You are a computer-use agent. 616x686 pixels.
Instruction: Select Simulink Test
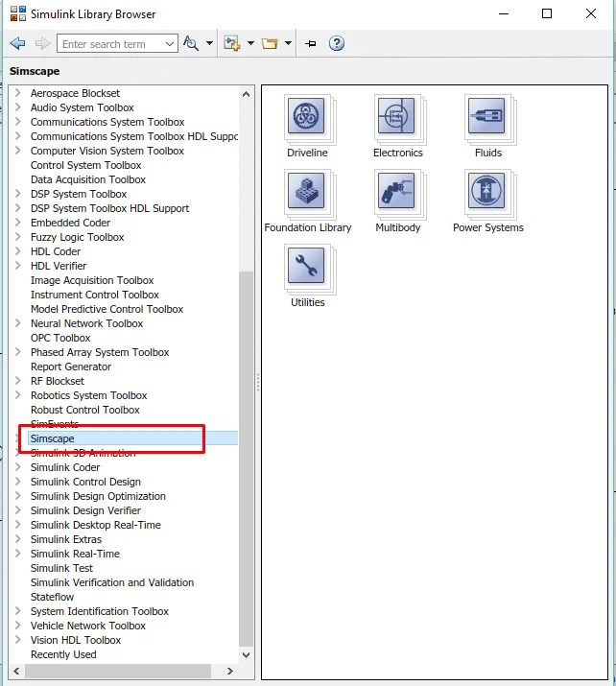pyautogui.click(x=61, y=568)
